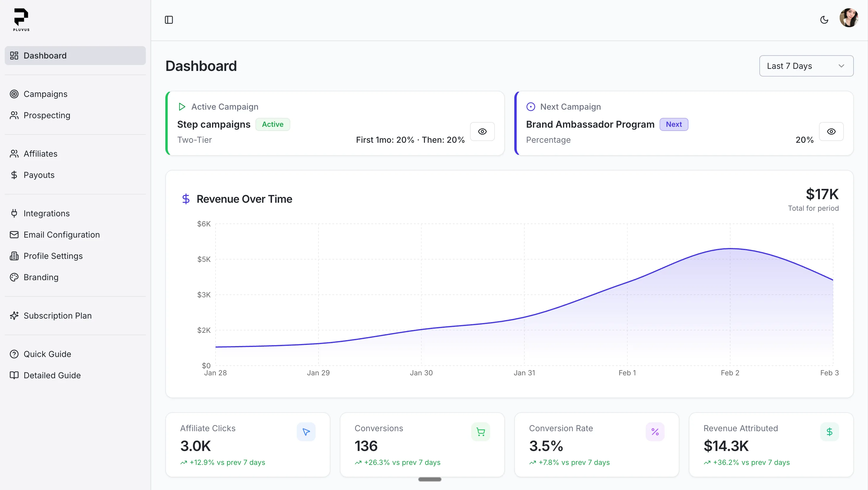Viewport: 868px width, 490px height.
Task: Open the Detailed Guide
Action: tap(75, 375)
